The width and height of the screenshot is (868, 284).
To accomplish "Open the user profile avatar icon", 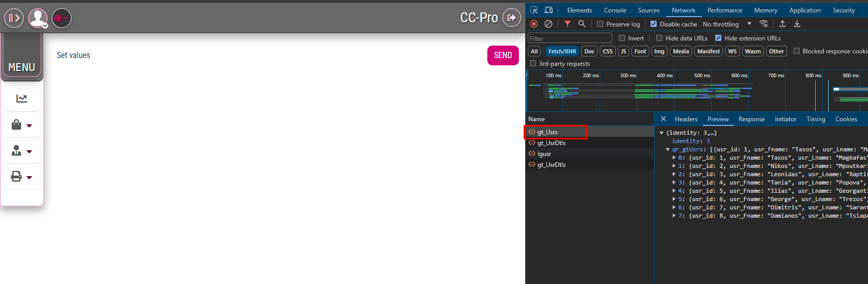I will pos(38,18).
